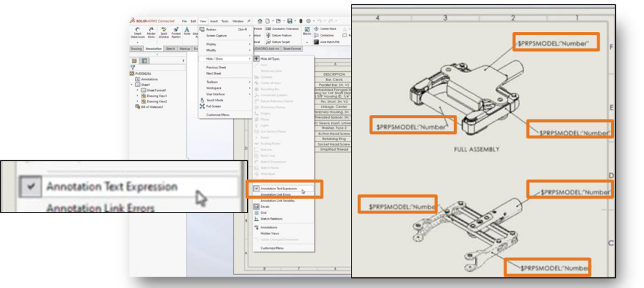Click the Open document icon
The width and height of the screenshot is (644, 288).
(278, 21)
